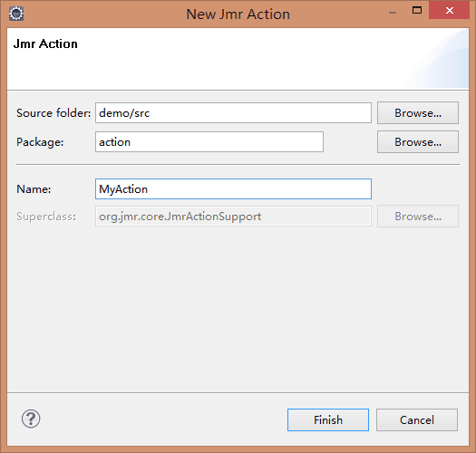Click the New Jmr Action title bar text

click(x=238, y=14)
